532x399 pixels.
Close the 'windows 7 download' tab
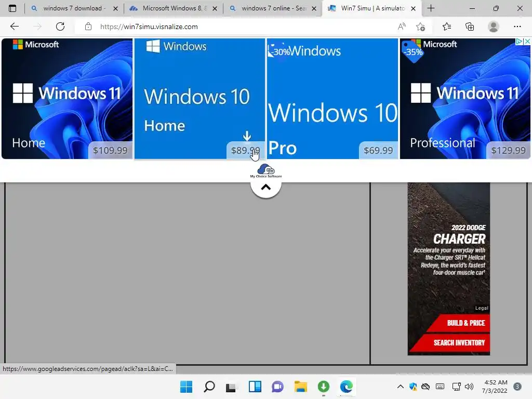(115, 8)
